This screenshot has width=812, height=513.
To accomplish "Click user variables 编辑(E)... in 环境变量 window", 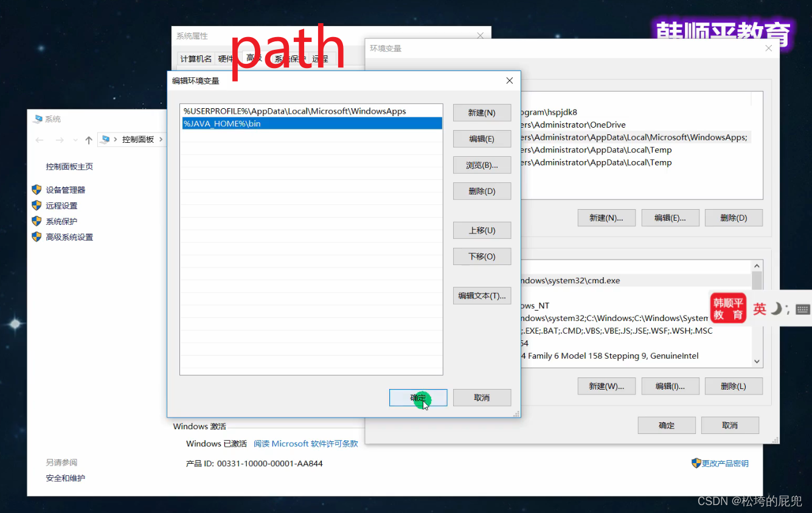I will click(x=670, y=218).
